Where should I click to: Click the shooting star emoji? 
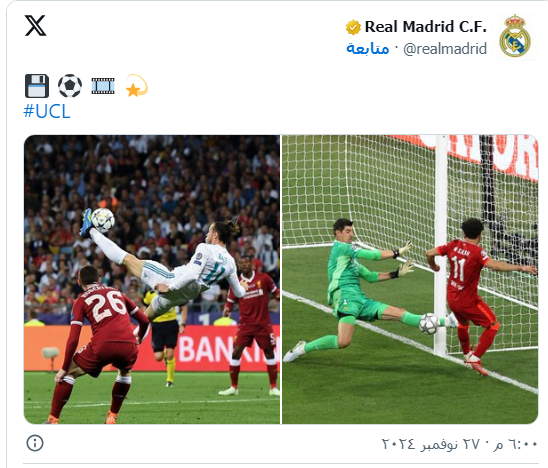point(137,85)
